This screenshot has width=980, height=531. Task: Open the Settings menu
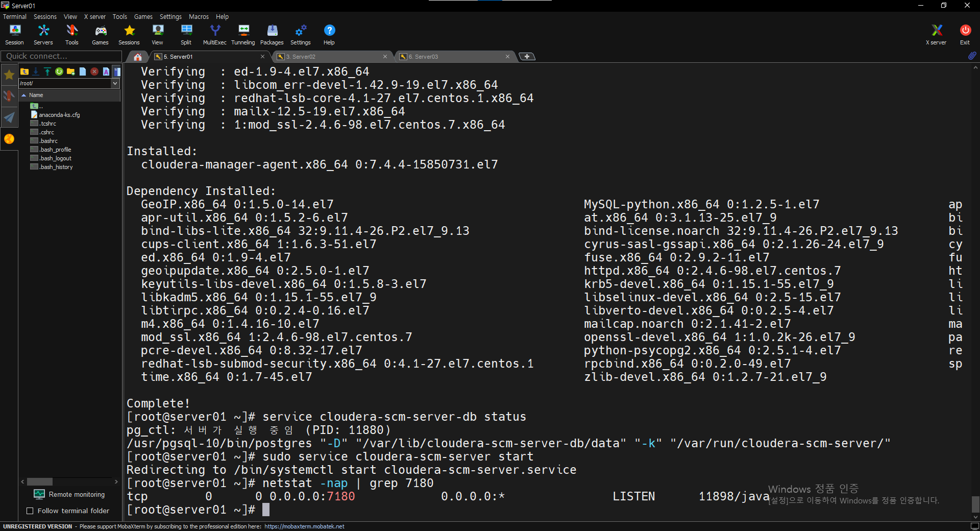pyautogui.click(x=170, y=16)
